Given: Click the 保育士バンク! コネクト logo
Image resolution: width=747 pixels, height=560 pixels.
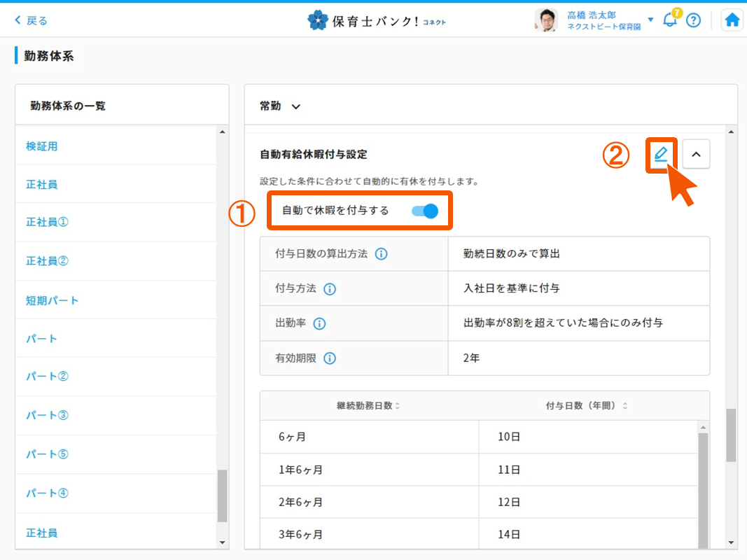Looking at the screenshot, I should click(x=377, y=20).
